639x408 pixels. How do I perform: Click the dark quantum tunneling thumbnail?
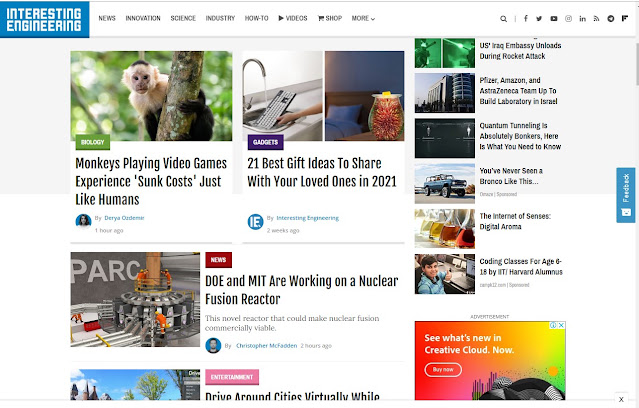point(445,138)
